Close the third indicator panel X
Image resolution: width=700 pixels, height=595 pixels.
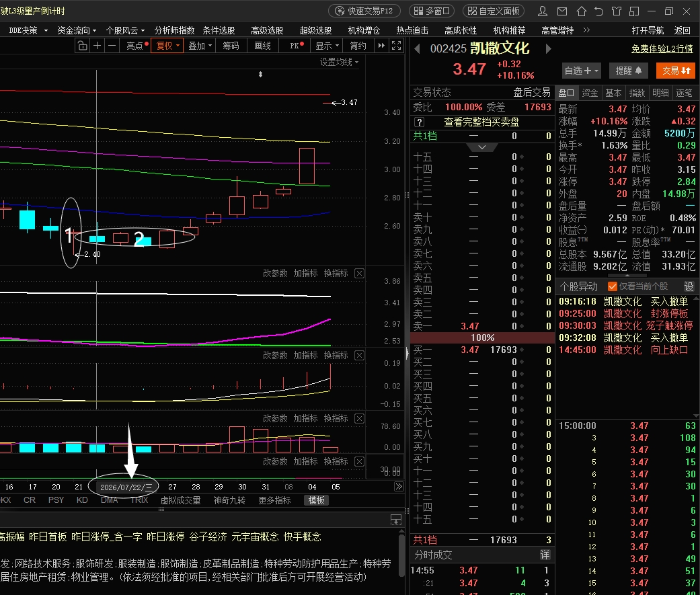pos(359,419)
